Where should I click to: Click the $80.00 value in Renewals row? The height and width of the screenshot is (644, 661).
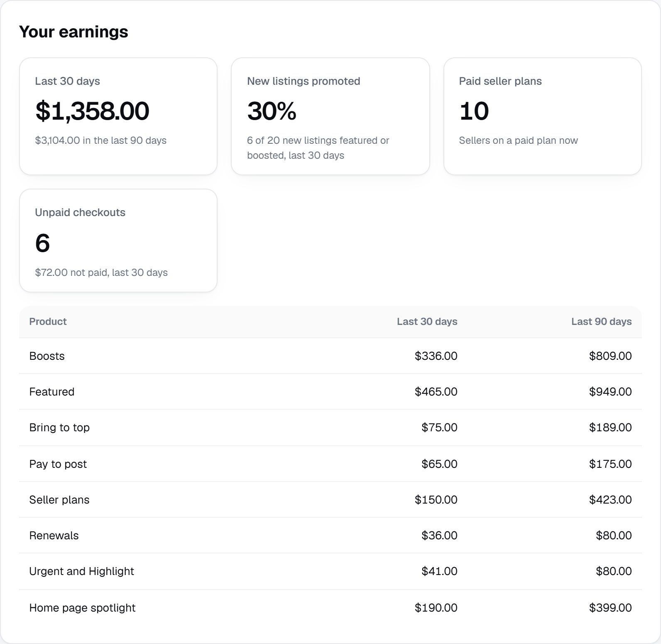click(x=614, y=536)
